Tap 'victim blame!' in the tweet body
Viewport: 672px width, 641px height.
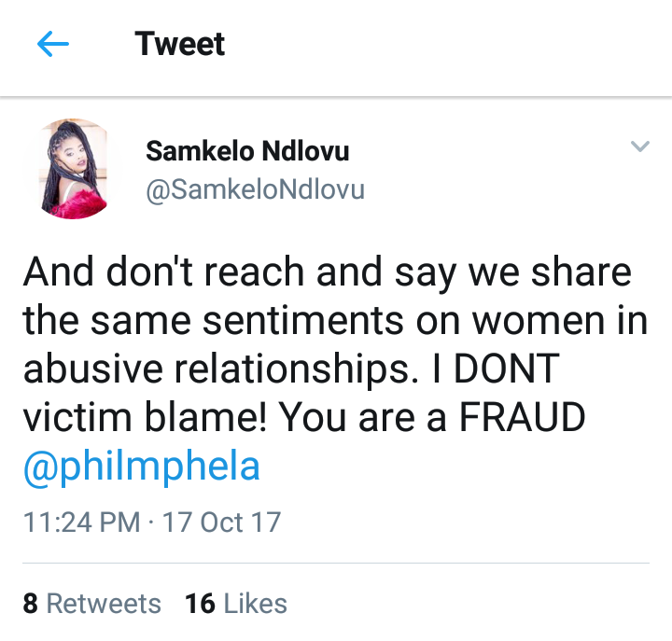tap(145, 417)
